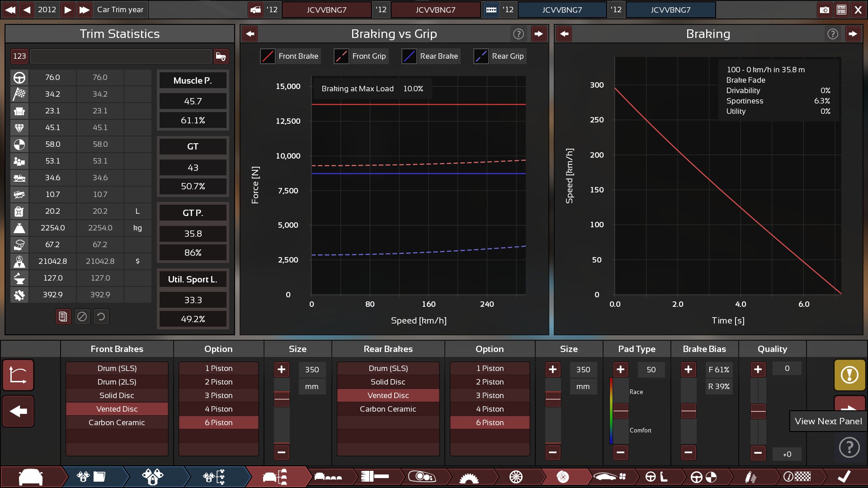The width and height of the screenshot is (868, 488).
Task: Open the bottom-right help question mark
Action: click(x=849, y=448)
